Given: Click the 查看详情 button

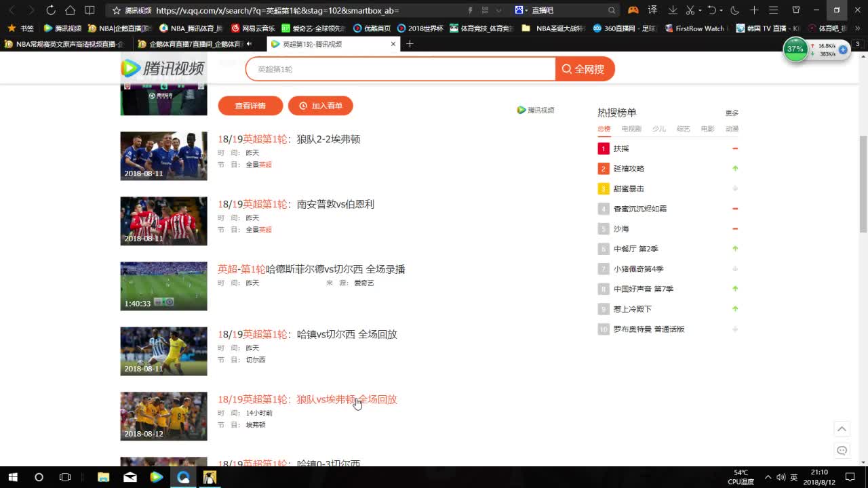Looking at the screenshot, I should tap(250, 106).
